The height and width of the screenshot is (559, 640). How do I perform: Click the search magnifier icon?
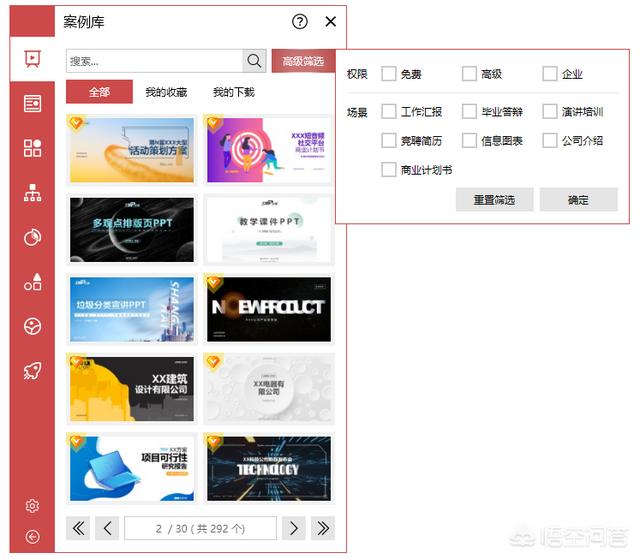(254, 61)
